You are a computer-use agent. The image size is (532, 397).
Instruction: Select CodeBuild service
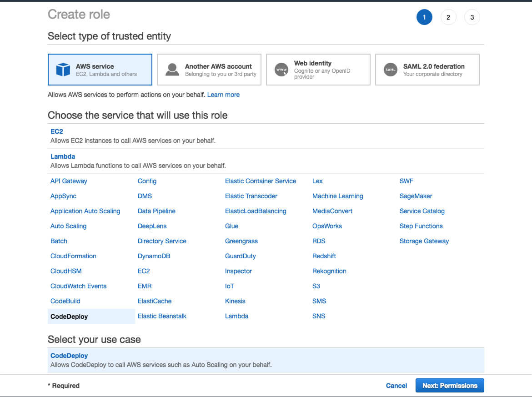[65, 301]
